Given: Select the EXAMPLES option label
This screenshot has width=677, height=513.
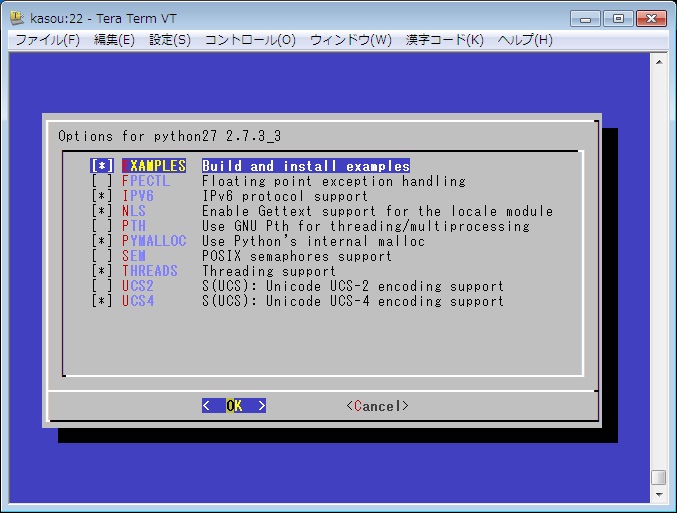Looking at the screenshot, I should coord(154,166).
